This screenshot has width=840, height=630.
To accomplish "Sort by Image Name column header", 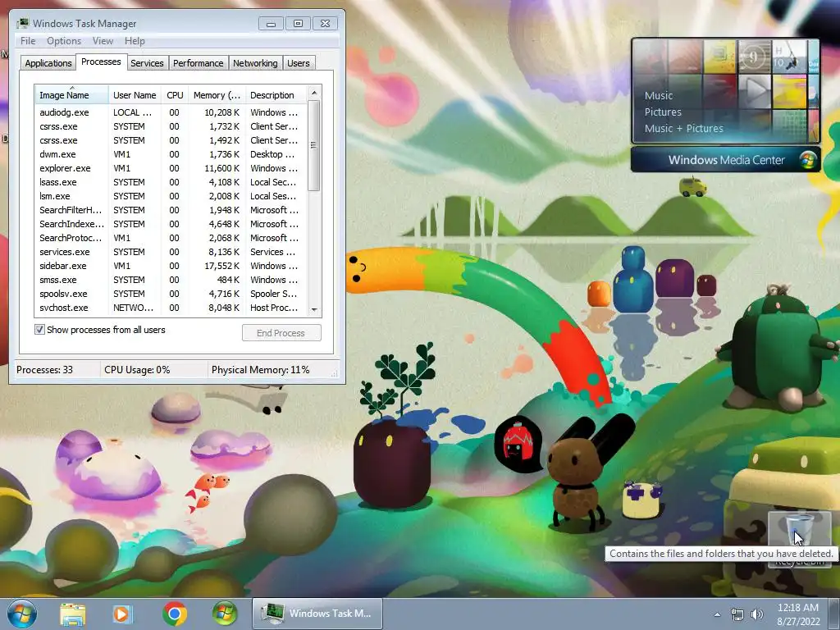I will (72, 95).
